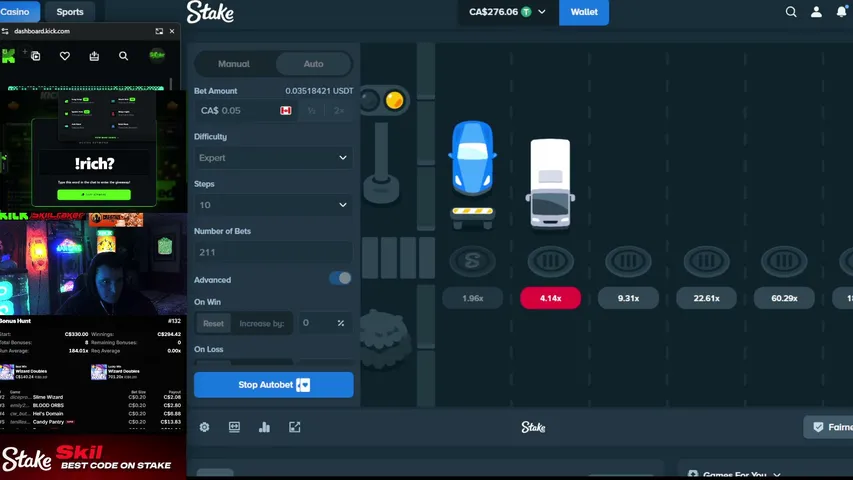Image resolution: width=853 pixels, height=480 pixels.
Task: Expand the balance currency chevron
Action: (x=542, y=12)
